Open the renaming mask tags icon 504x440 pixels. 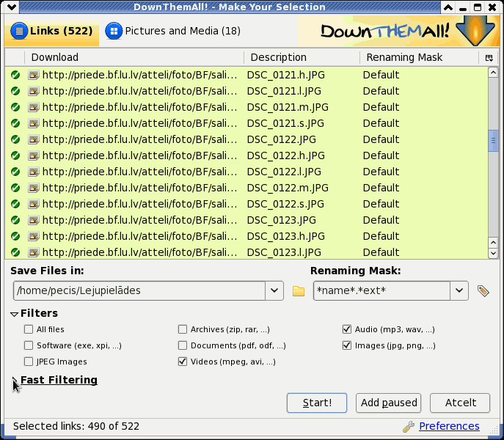pos(483,291)
